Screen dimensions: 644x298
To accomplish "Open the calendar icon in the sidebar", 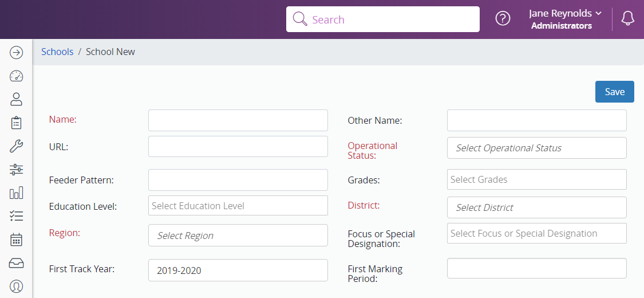I will [x=16, y=240].
